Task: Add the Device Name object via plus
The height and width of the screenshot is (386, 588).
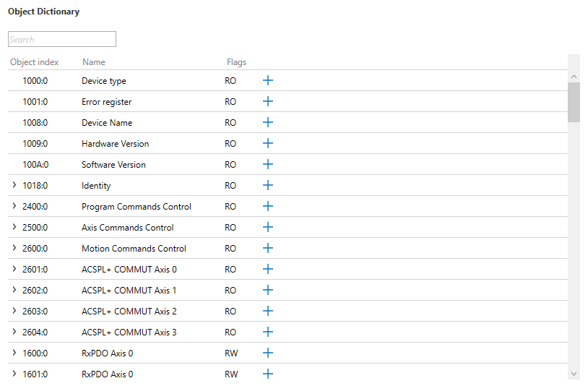Action: (267, 122)
